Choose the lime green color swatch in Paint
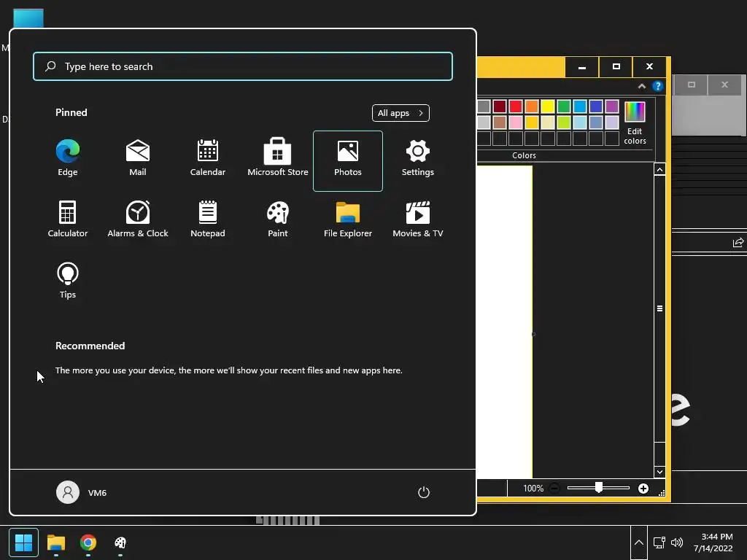 (564, 122)
